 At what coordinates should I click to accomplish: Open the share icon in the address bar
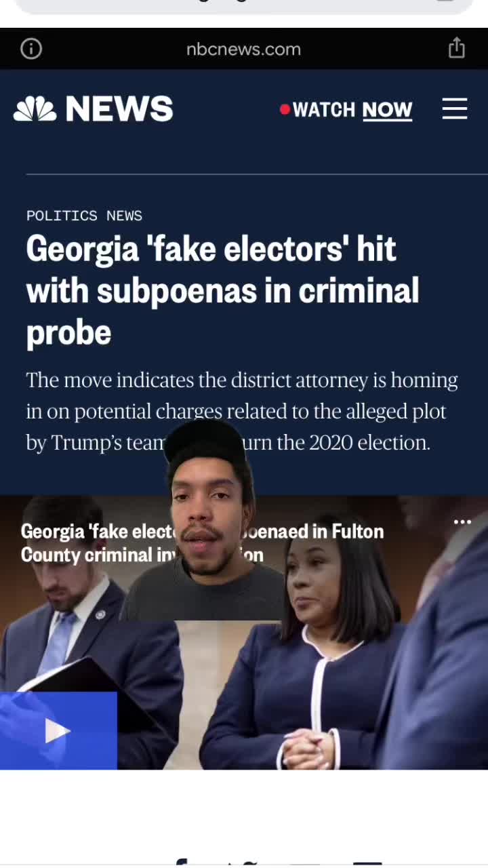(457, 48)
